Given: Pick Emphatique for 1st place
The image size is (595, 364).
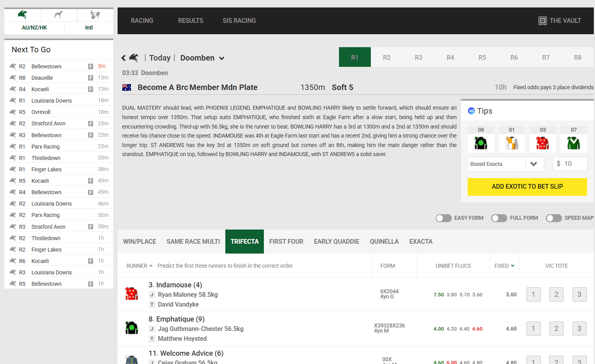Looking at the screenshot, I should [533, 329].
